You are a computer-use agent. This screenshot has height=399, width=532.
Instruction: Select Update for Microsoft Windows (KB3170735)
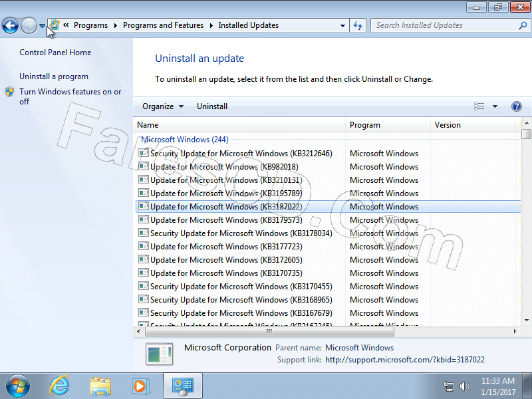[x=328, y=273]
